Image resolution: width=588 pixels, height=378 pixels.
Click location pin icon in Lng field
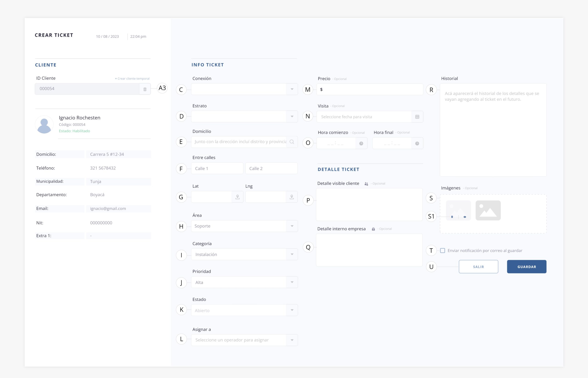click(x=291, y=197)
